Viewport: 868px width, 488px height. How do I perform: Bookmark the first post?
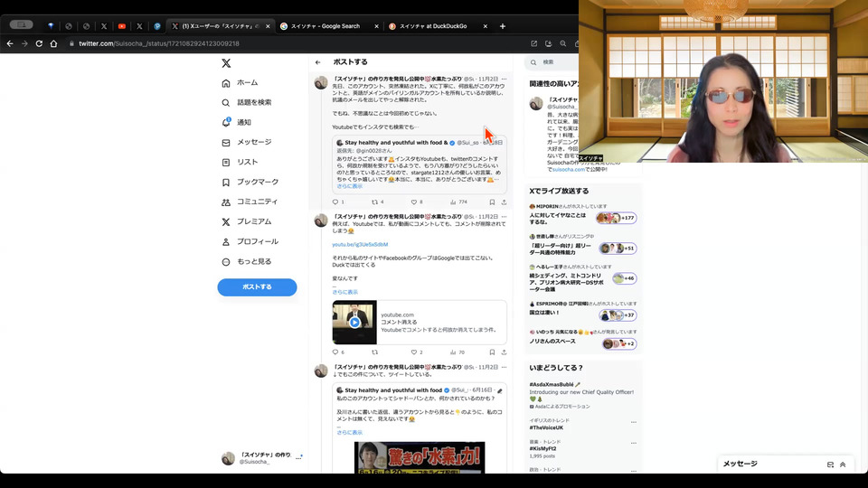492,202
